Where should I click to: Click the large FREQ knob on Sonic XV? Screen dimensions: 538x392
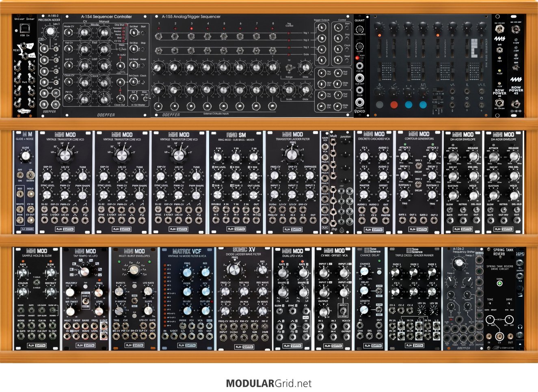click(234, 269)
